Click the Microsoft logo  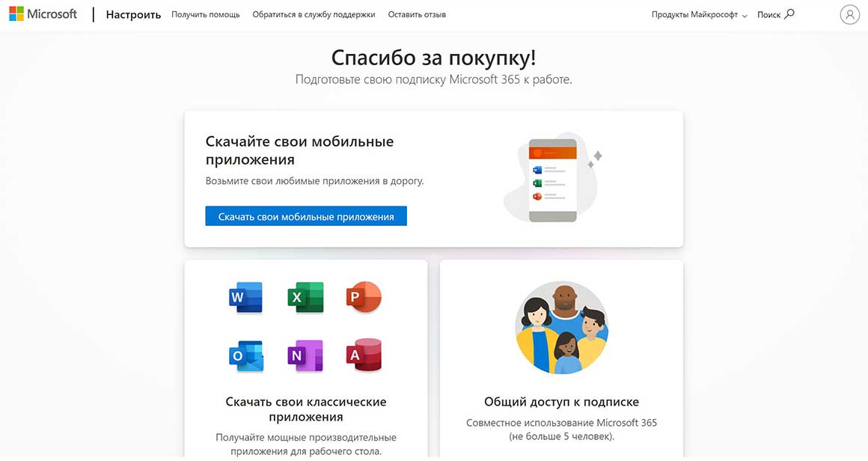43,14
